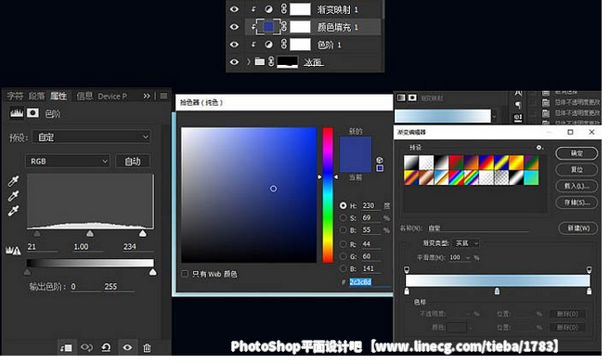Click the 新建(W) button
Image resolution: width=610 pixels, height=364 pixels.
click(578, 227)
